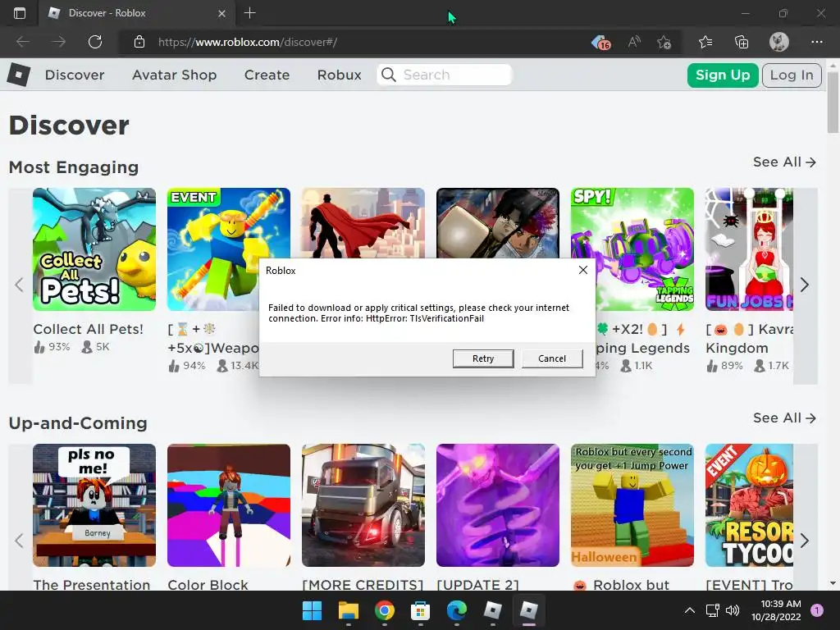Open File Explorer from the taskbar
Screen dimensions: 840x630
click(x=348, y=610)
